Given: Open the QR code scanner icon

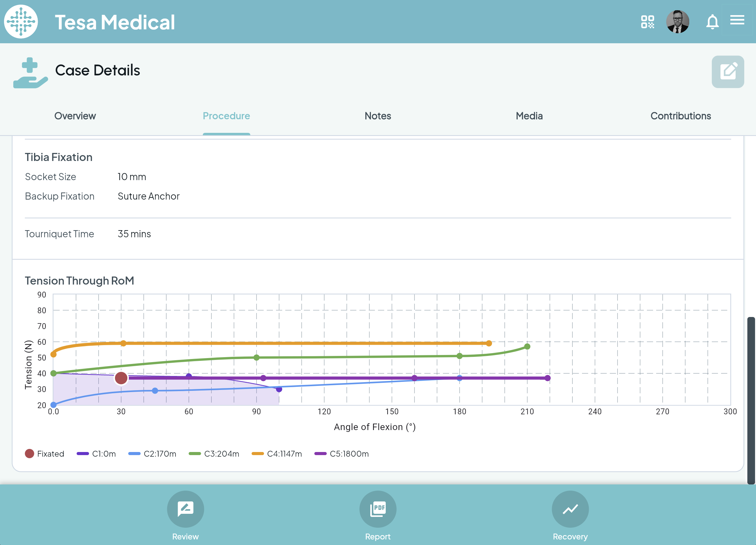Looking at the screenshot, I should (647, 22).
